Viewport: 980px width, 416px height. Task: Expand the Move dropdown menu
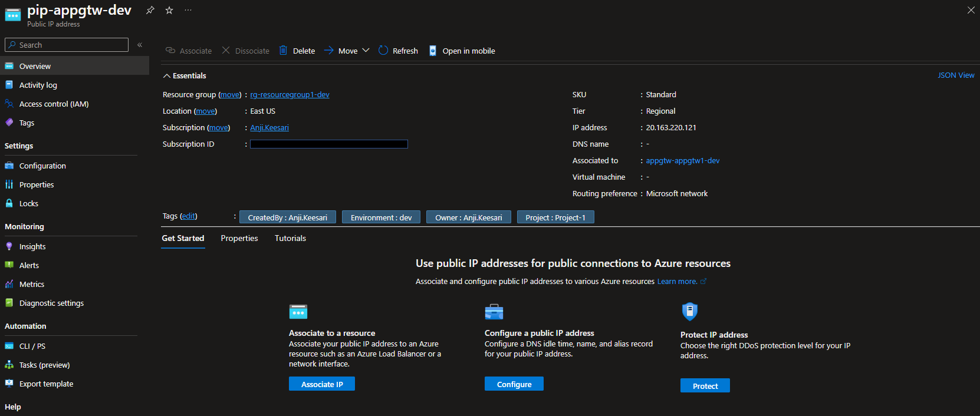366,51
